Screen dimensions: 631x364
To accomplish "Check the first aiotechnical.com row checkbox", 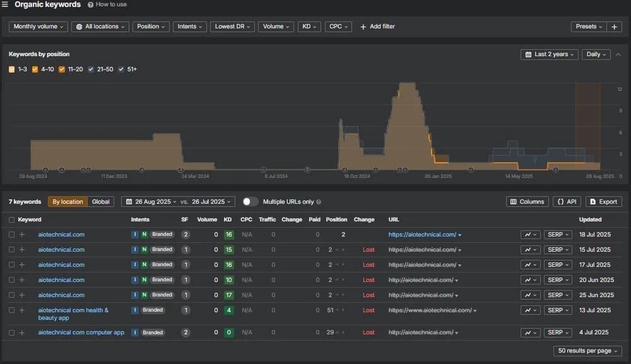I will [x=11, y=235].
